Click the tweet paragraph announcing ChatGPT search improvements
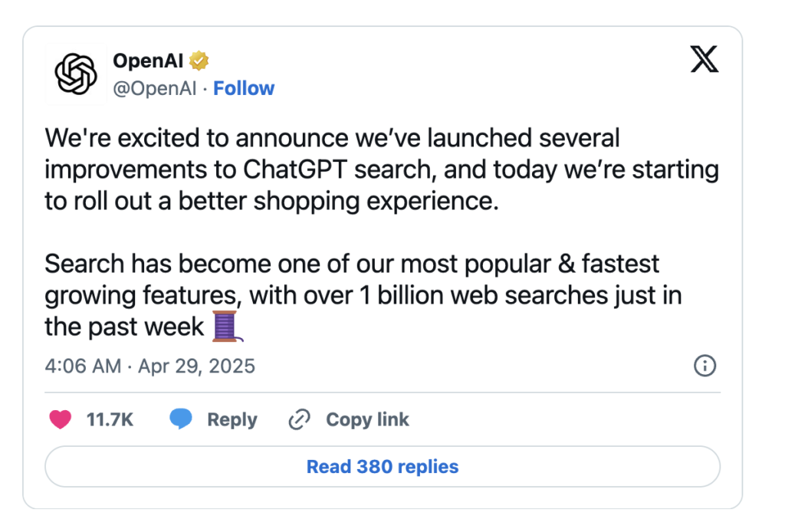This screenshot has width=785, height=532. point(382,169)
